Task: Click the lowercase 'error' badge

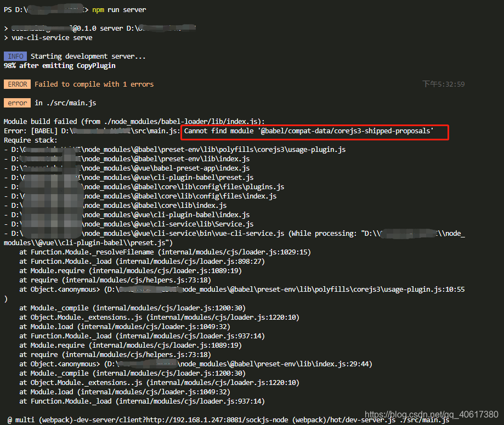Action: point(18,103)
